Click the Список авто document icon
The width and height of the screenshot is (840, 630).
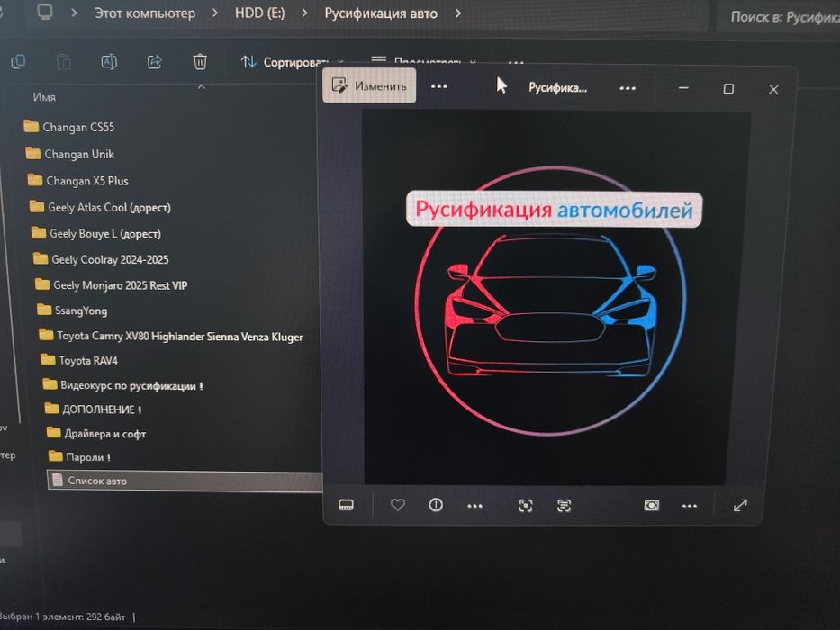click(x=56, y=481)
